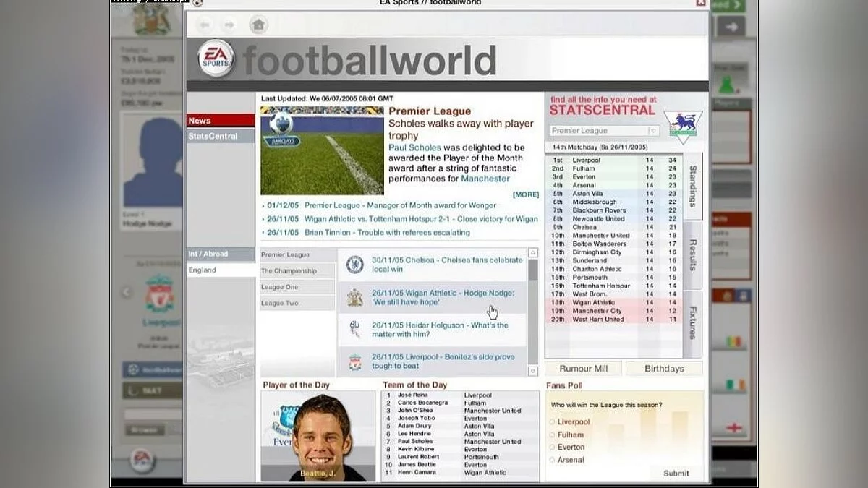Select Arsenal in Fans Poll
The width and height of the screenshot is (868, 488).
(x=553, y=460)
